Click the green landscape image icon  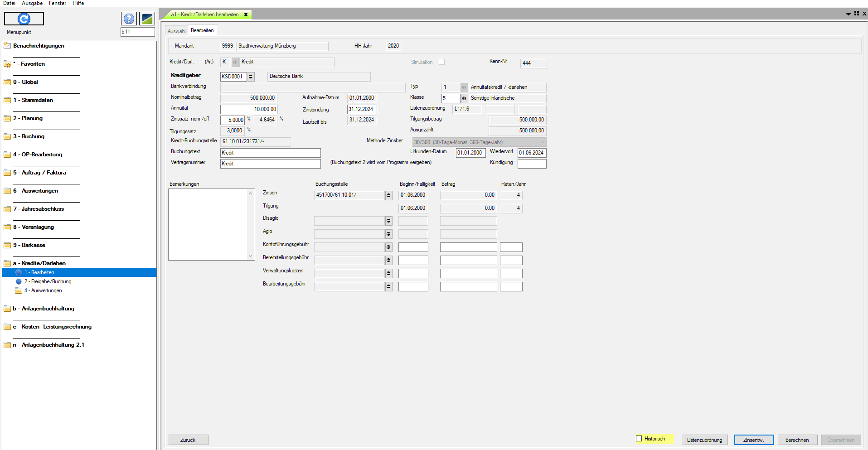(x=147, y=19)
